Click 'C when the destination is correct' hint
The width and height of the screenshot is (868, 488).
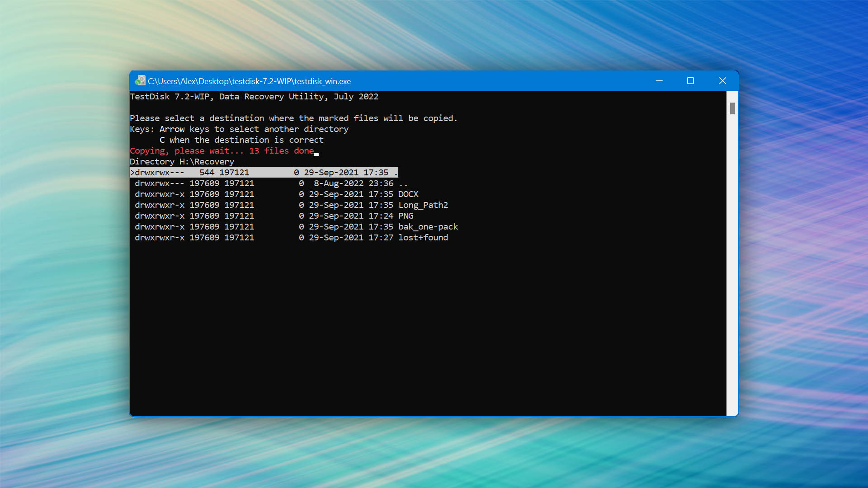[241, 140]
